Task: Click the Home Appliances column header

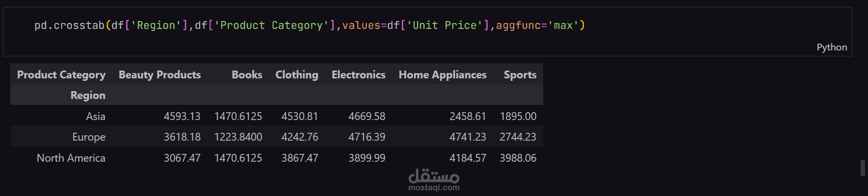Action: [442, 74]
